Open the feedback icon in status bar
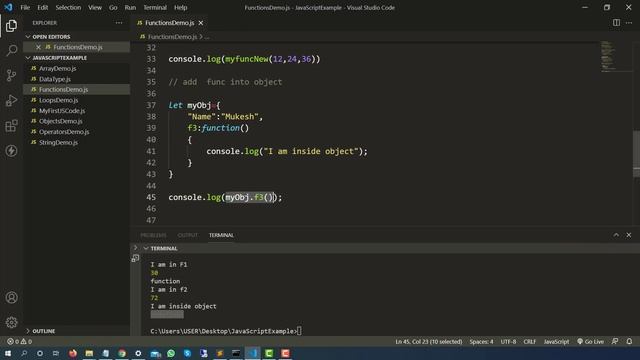640x360 pixels. [615, 342]
